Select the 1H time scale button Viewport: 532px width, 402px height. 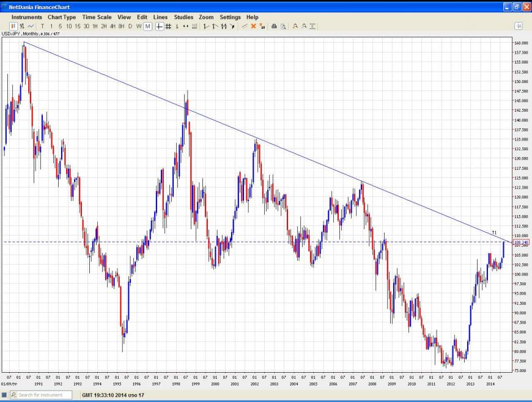tap(95, 26)
